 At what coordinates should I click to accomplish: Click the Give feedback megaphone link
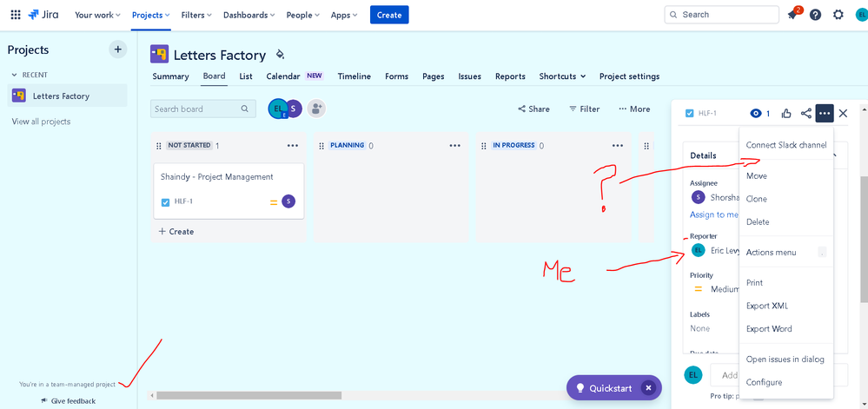(x=68, y=400)
